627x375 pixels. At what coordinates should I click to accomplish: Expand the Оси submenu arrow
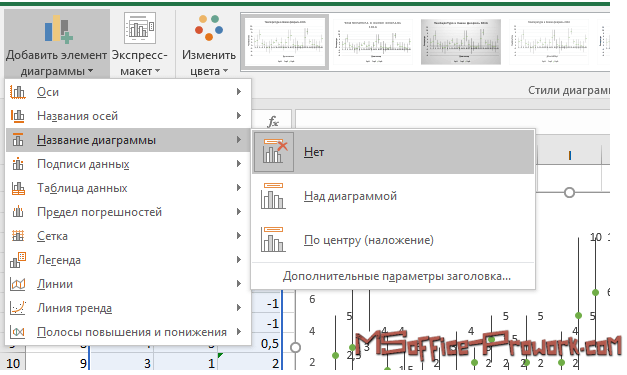coord(239,92)
